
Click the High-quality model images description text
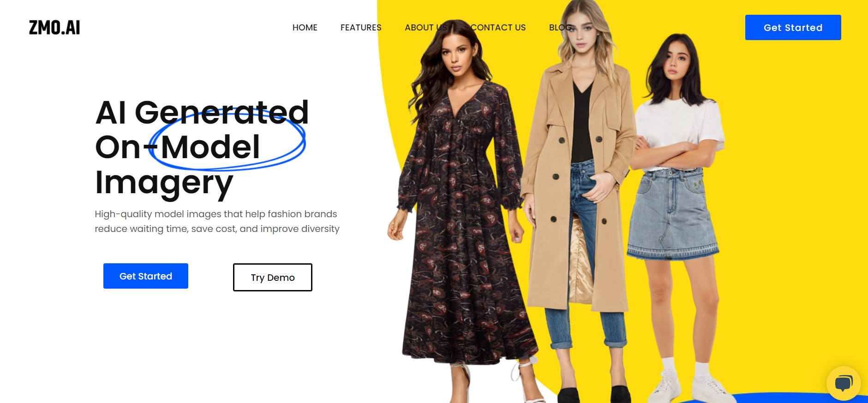(x=217, y=221)
